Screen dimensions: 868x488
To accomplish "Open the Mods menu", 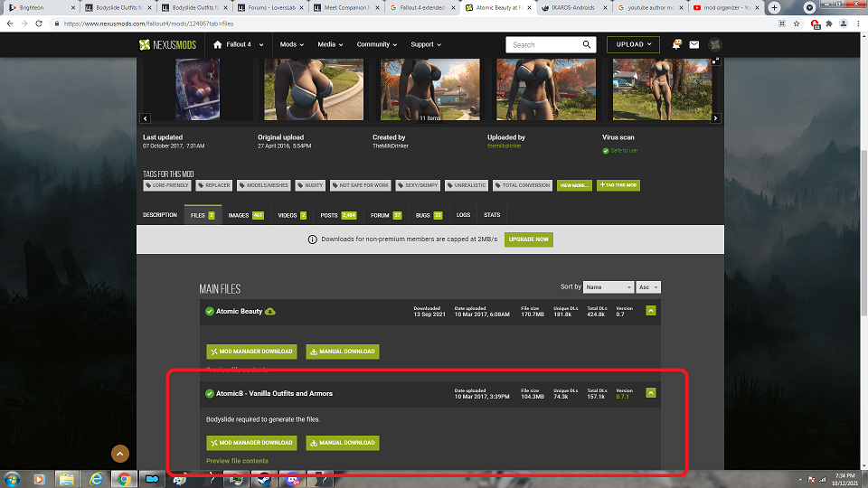I will (292, 44).
